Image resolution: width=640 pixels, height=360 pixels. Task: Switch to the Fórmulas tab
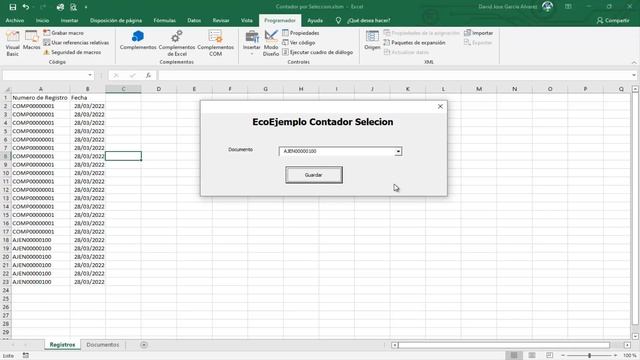tap(164, 20)
